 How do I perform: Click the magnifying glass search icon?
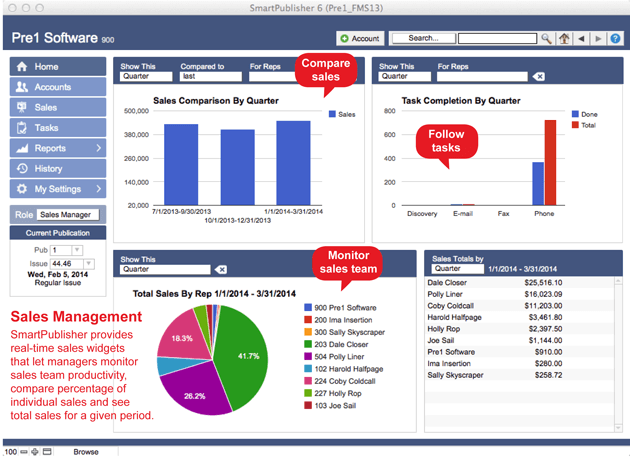(x=546, y=39)
